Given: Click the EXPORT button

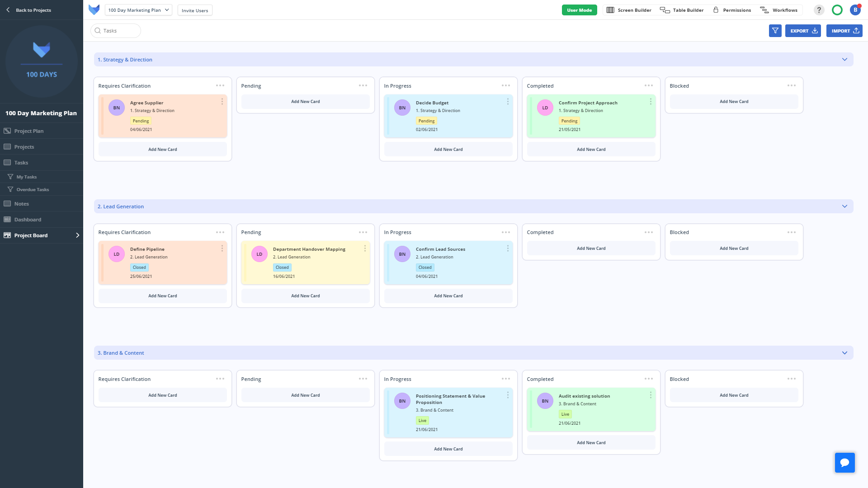Looking at the screenshot, I should point(802,31).
